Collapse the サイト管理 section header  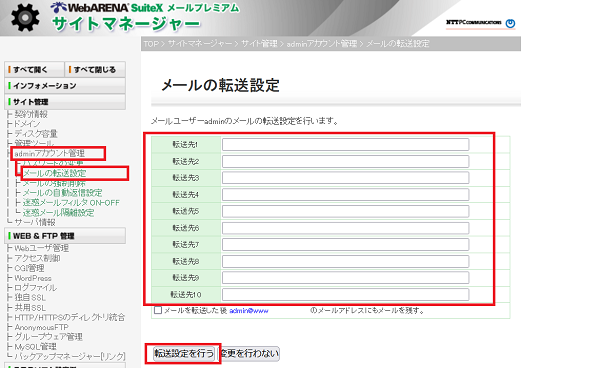[65, 102]
